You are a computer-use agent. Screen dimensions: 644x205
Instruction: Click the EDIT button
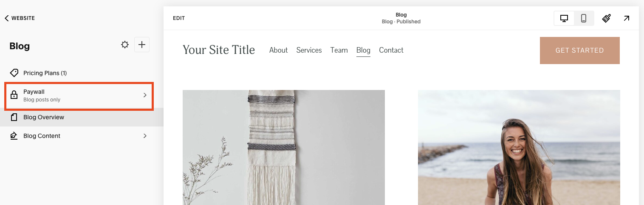pos(179,18)
